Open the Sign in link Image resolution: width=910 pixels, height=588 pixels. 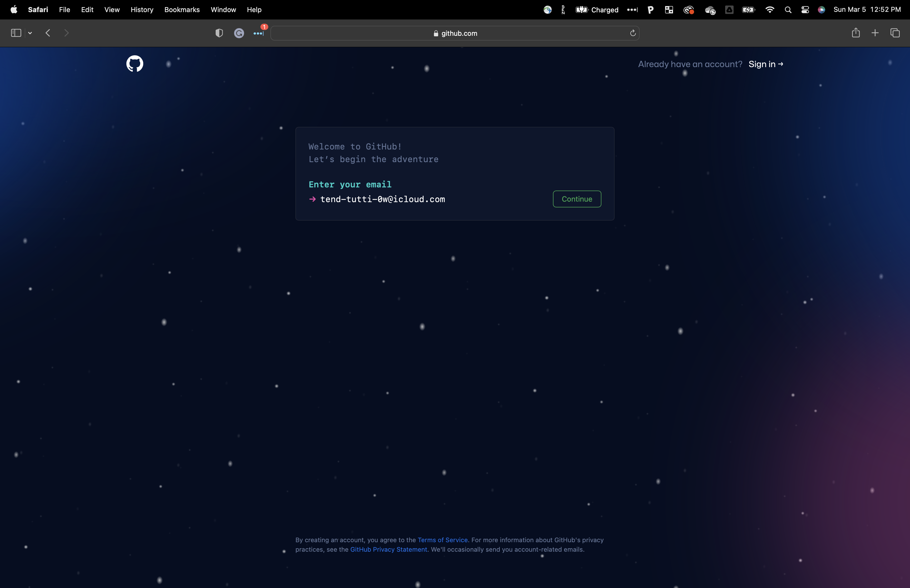(x=766, y=64)
